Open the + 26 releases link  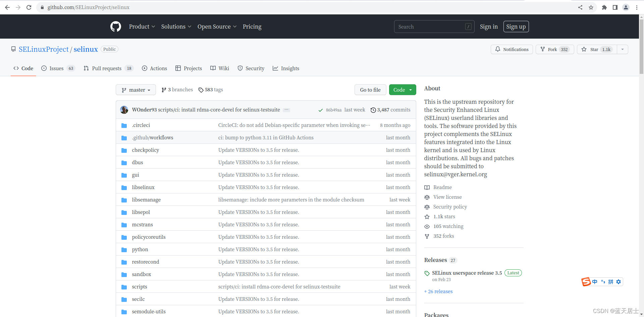coord(438,291)
